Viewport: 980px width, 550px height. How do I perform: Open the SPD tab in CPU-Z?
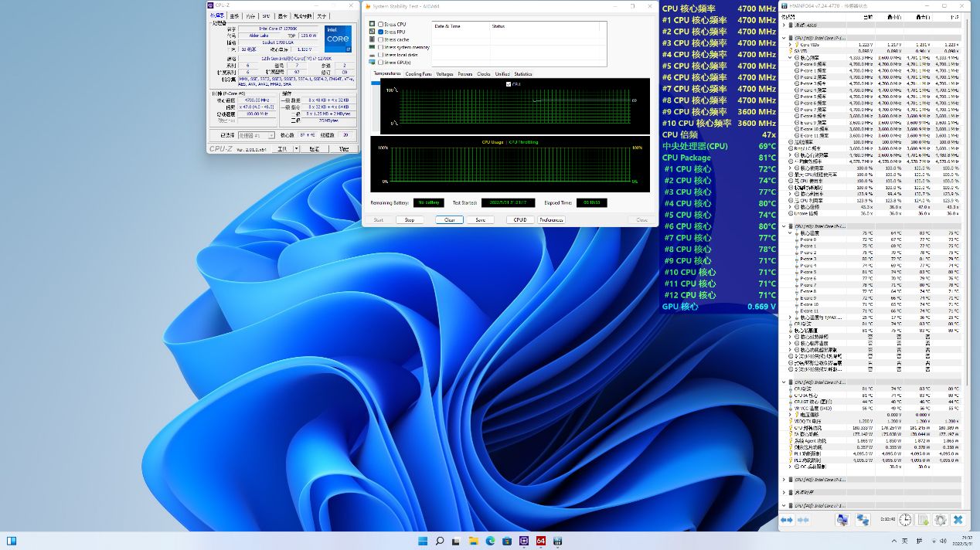point(266,15)
